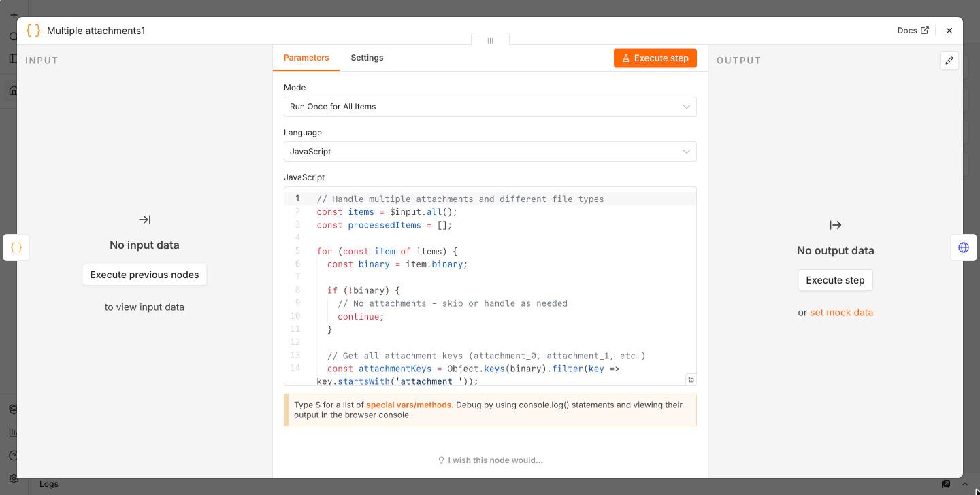Click Execute step in the OUTPUT panel
The width and height of the screenshot is (980, 495).
(835, 280)
